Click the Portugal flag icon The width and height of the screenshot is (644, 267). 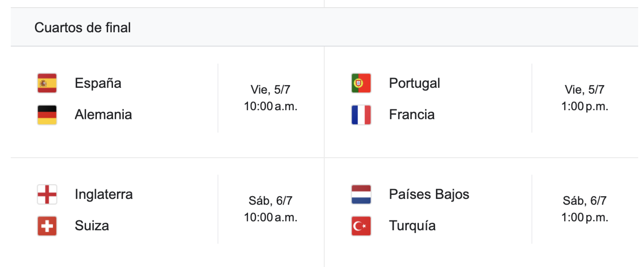point(361,83)
